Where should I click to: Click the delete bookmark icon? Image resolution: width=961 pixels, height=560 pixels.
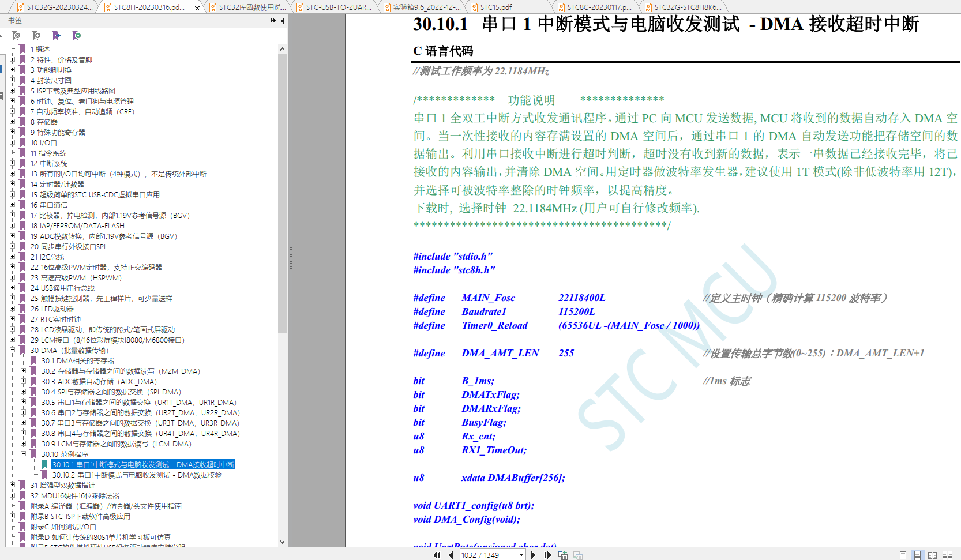(17, 36)
